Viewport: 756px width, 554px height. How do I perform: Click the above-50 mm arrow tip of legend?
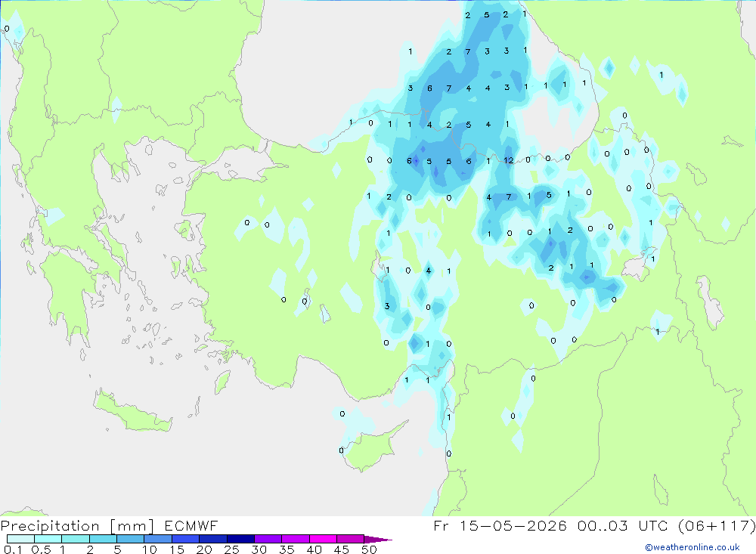coord(378,540)
